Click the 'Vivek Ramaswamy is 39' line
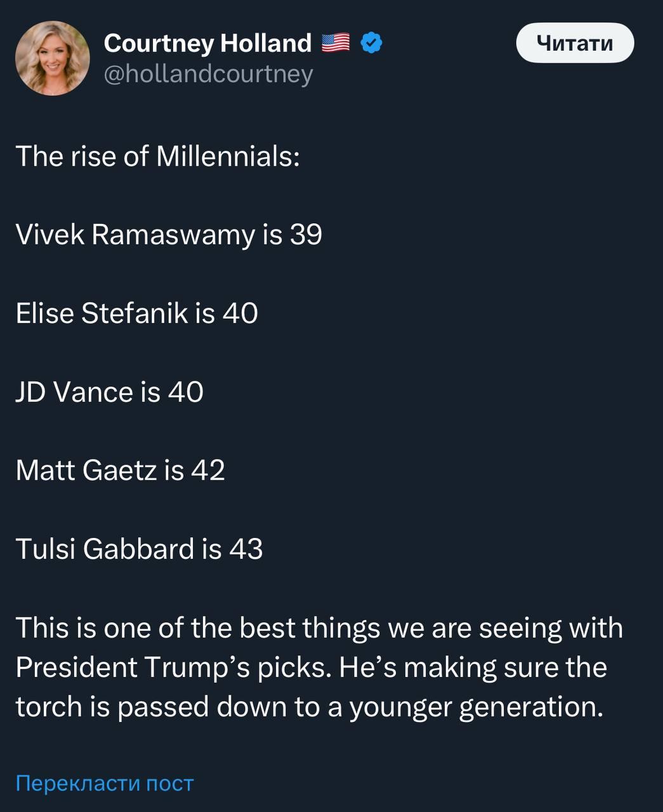This screenshot has height=812, width=663. pos(169,235)
